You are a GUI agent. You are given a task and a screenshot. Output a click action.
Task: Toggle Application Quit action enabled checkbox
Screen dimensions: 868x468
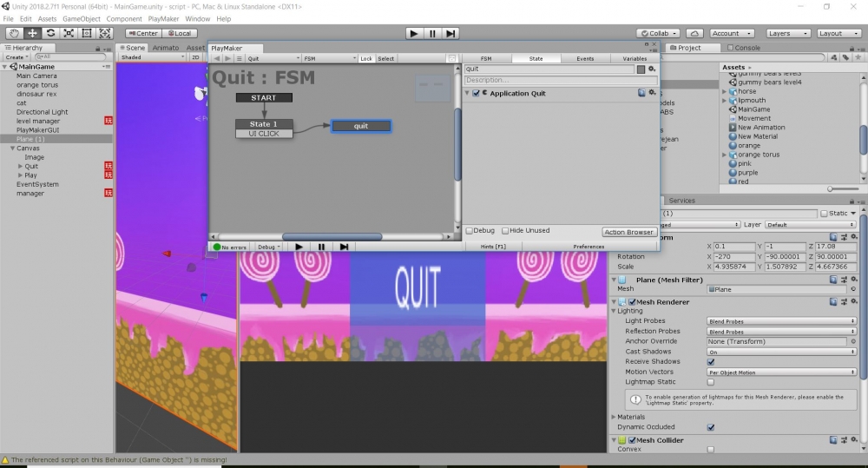click(x=476, y=94)
